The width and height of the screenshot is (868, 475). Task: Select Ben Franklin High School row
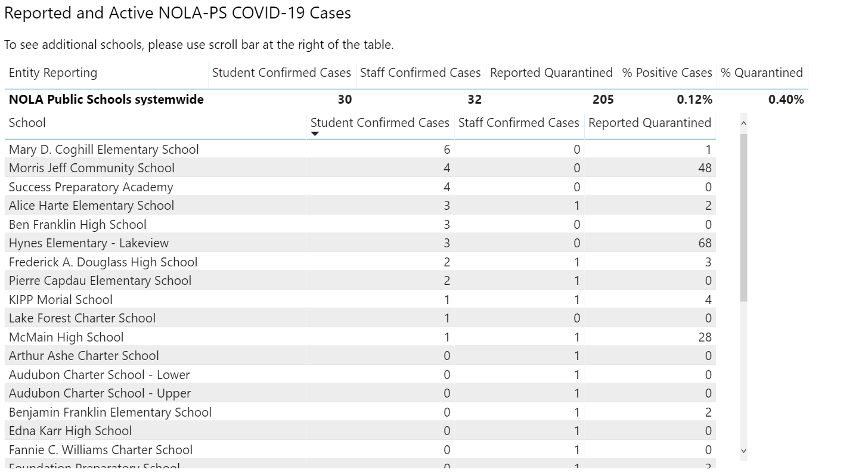point(360,225)
